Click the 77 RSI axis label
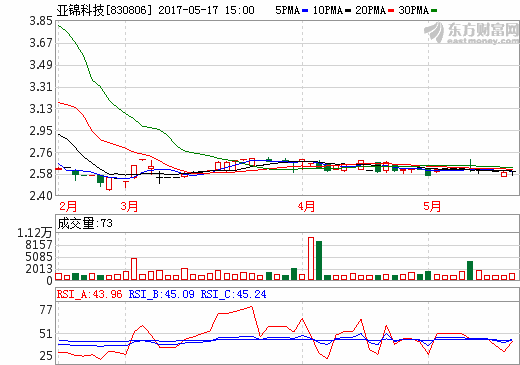Image resolution: width=520 pixels, height=365 pixels. tap(46, 310)
